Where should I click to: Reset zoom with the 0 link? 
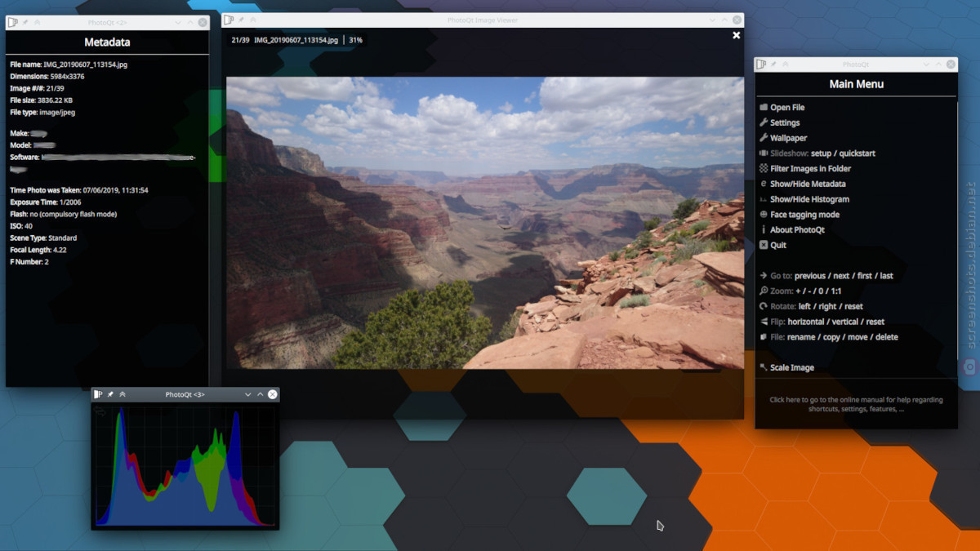(822, 291)
